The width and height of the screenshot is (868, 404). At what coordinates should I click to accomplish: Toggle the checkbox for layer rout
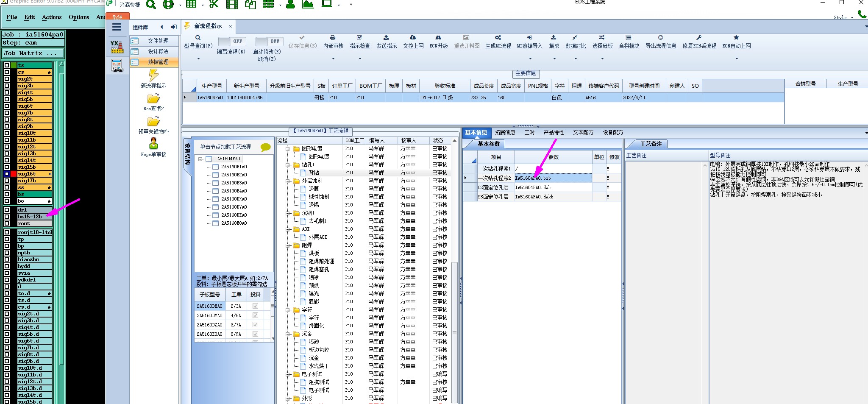(7, 223)
